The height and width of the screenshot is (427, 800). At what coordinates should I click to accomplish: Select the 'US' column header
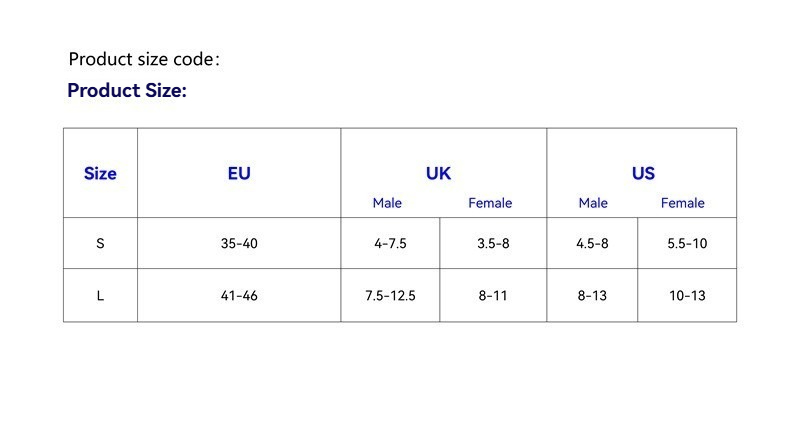tap(643, 173)
